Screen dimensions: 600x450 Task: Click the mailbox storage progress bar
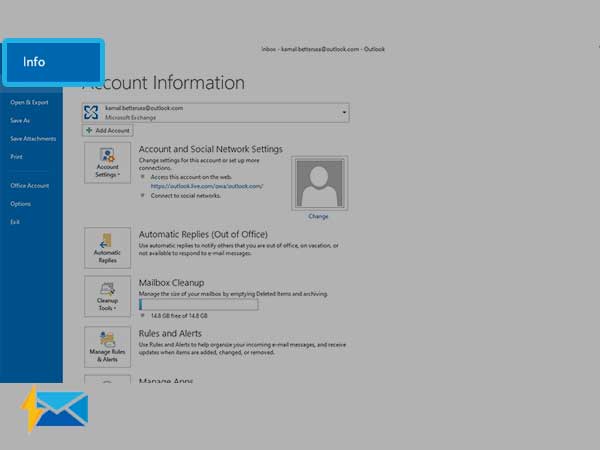(198, 305)
